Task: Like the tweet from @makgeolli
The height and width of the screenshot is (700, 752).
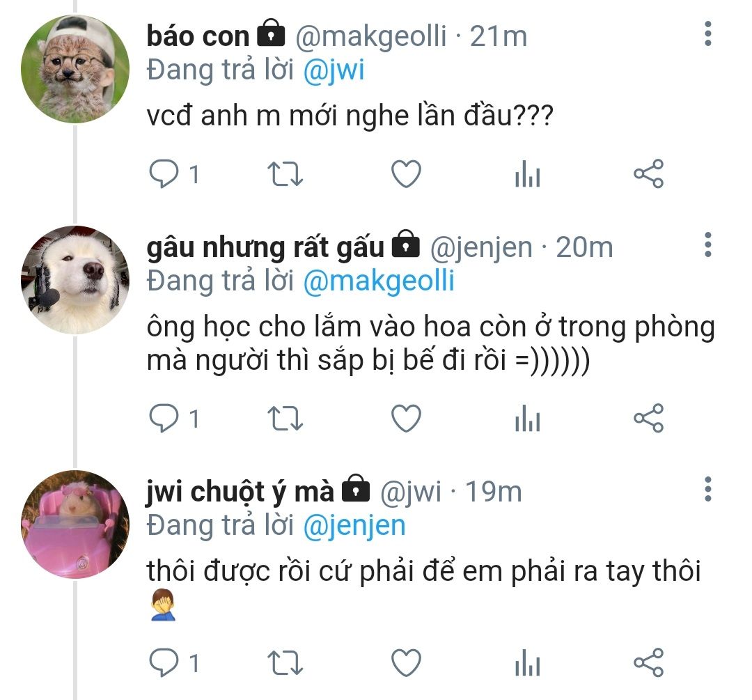Action: pos(406,173)
